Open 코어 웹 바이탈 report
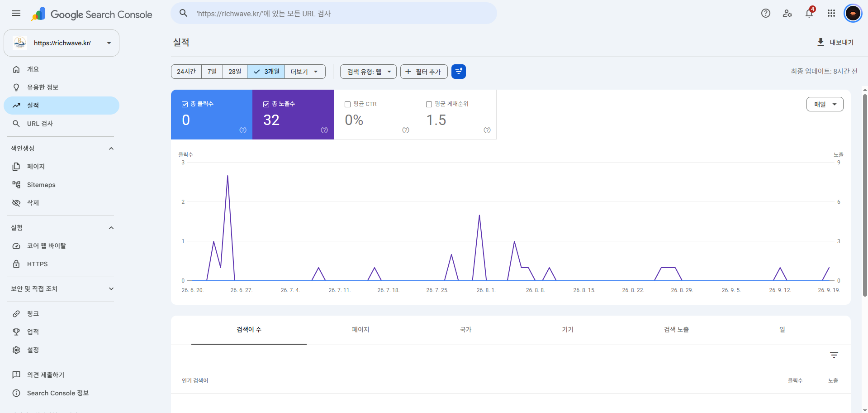The width and height of the screenshot is (868, 413). tap(62, 246)
